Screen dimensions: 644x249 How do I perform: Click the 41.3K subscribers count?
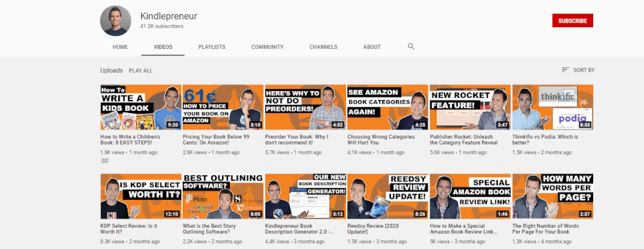(162, 26)
